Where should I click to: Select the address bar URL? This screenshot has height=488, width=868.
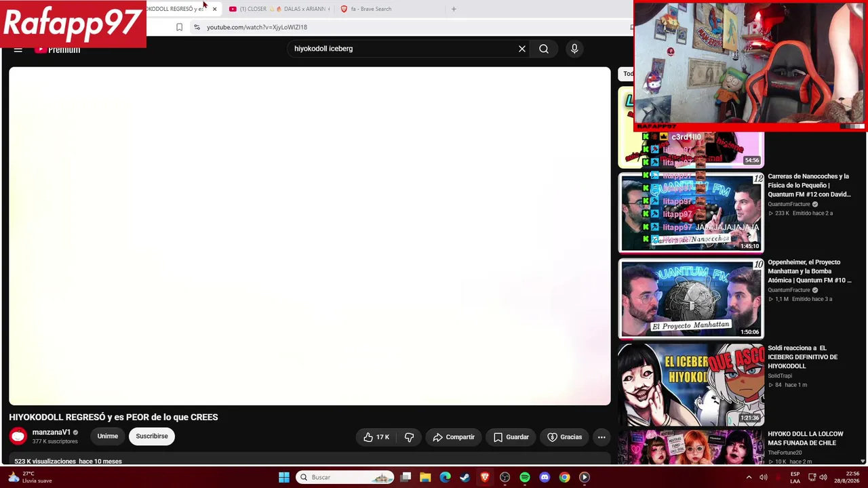257,27
